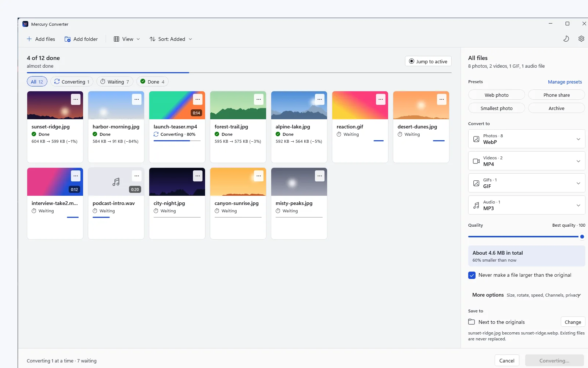Click the Change save location button
Viewport: 588px width, 368px height.
pyautogui.click(x=573, y=322)
